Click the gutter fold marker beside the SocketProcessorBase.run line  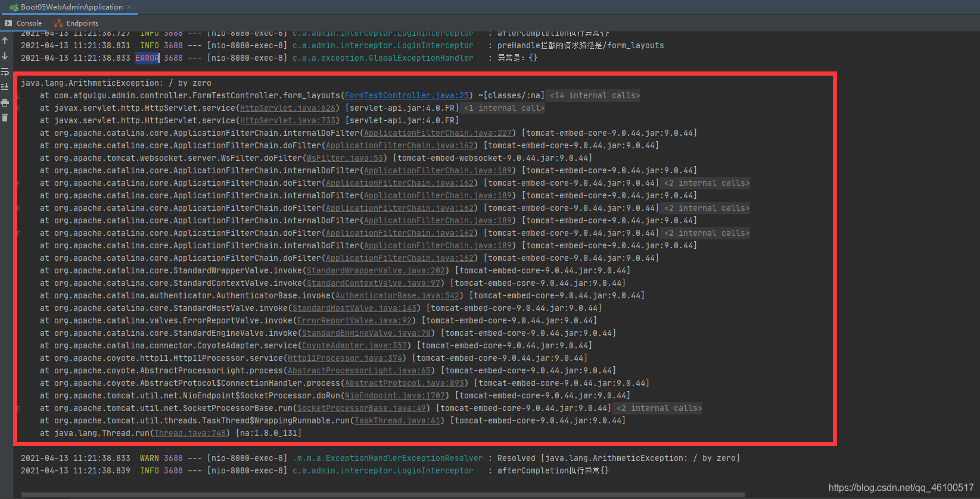[x=18, y=408]
